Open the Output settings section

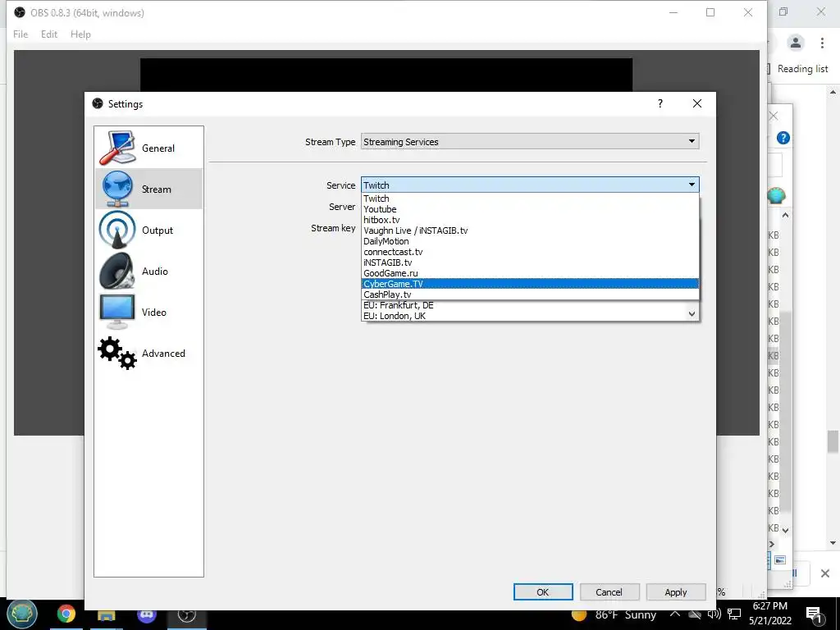149,231
